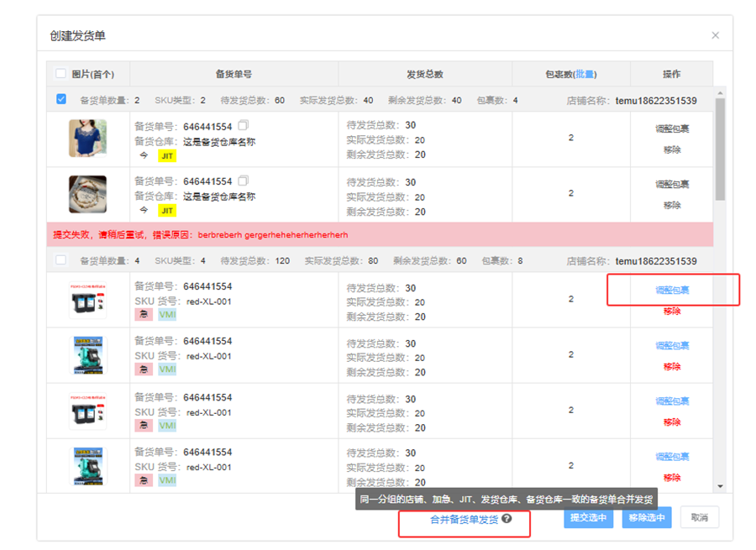Click the 提交选中 button
The width and height of the screenshot is (756, 550).
tap(588, 518)
